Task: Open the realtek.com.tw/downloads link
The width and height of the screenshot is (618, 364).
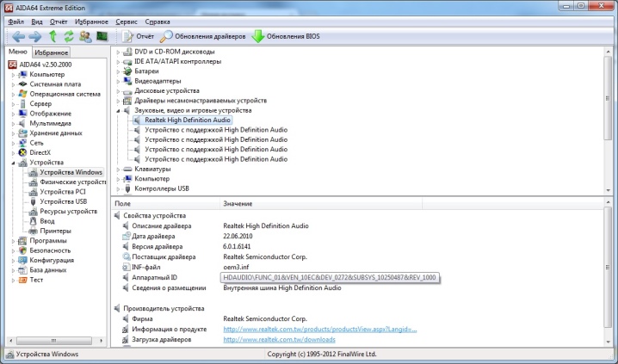Action: tap(279, 340)
